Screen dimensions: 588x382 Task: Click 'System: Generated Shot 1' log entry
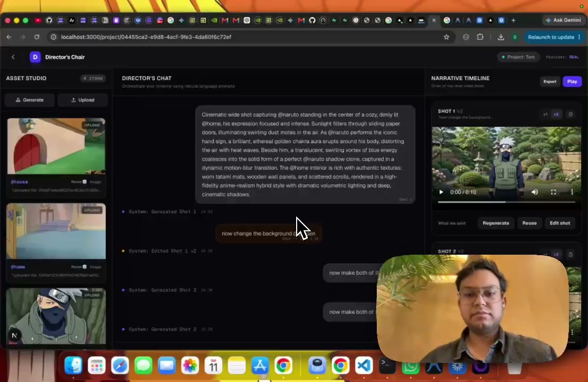pyautogui.click(x=162, y=212)
